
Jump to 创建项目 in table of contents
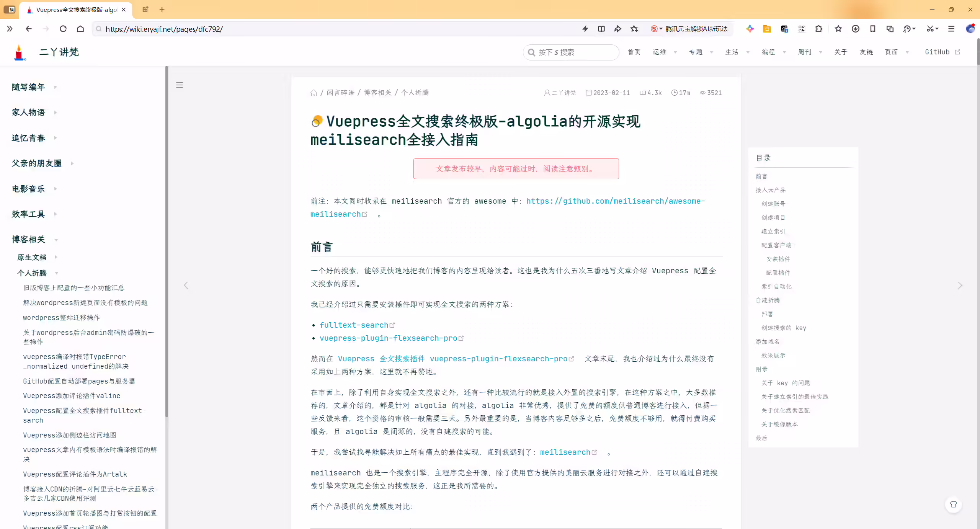click(x=773, y=217)
